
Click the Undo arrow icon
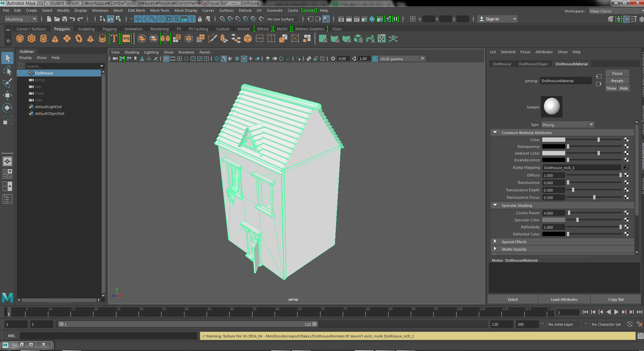pos(72,19)
